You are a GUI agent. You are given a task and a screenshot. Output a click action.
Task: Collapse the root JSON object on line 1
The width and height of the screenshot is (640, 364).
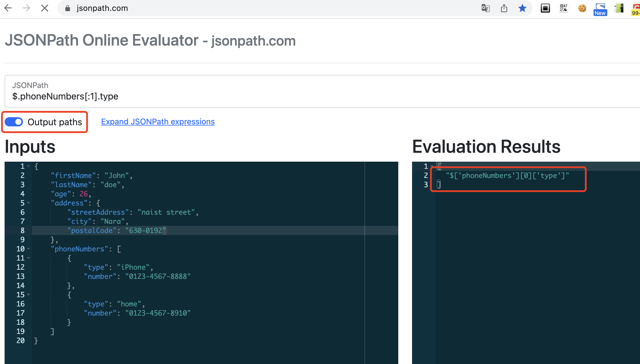[x=29, y=166]
